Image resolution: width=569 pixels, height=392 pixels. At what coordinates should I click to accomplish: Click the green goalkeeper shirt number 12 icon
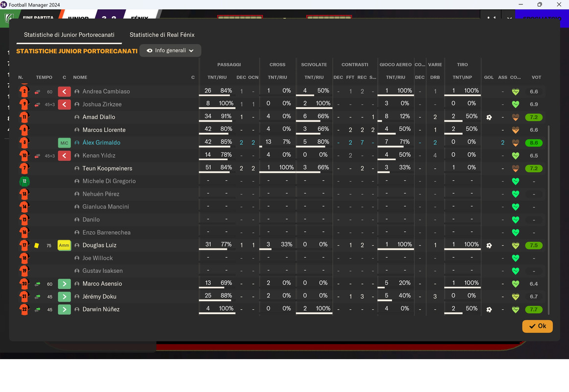[x=25, y=181]
